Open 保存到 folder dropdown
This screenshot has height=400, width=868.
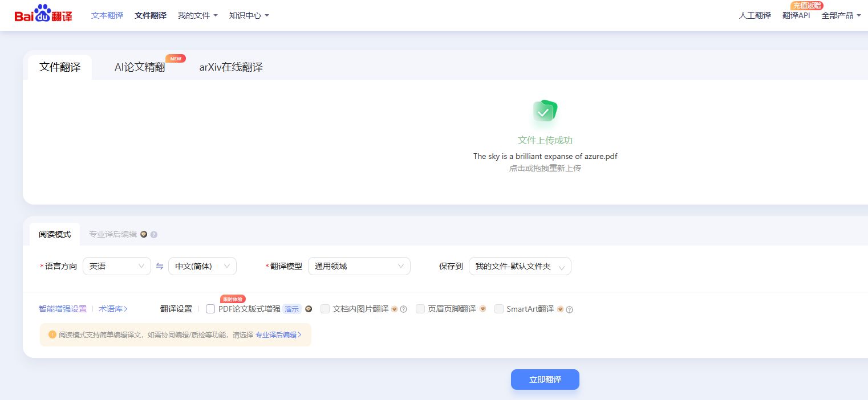tap(520, 266)
